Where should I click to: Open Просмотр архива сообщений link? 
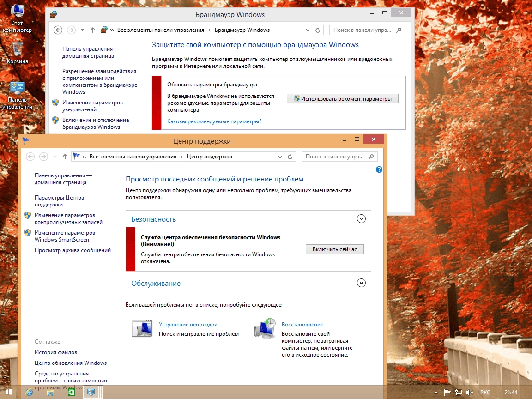[x=73, y=250]
